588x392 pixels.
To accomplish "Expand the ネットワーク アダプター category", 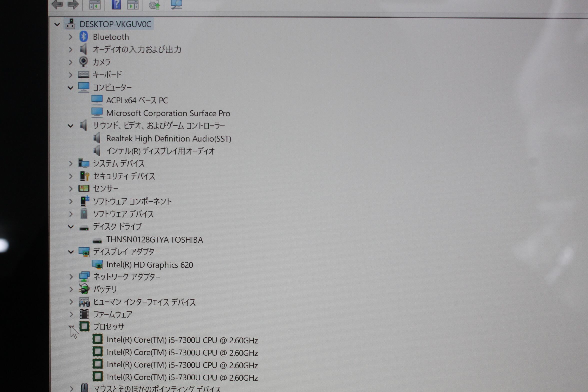I will pos(71,277).
